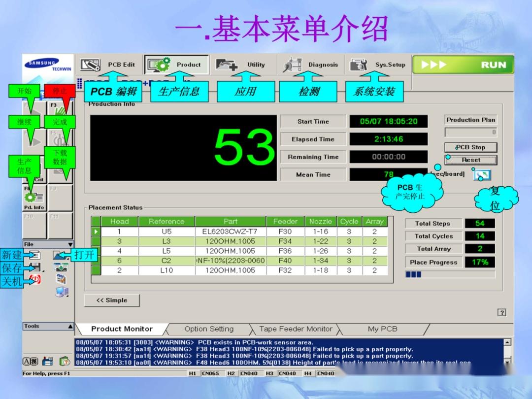The image size is (532, 399).
Task: Click the Reset button
Action: point(470,160)
